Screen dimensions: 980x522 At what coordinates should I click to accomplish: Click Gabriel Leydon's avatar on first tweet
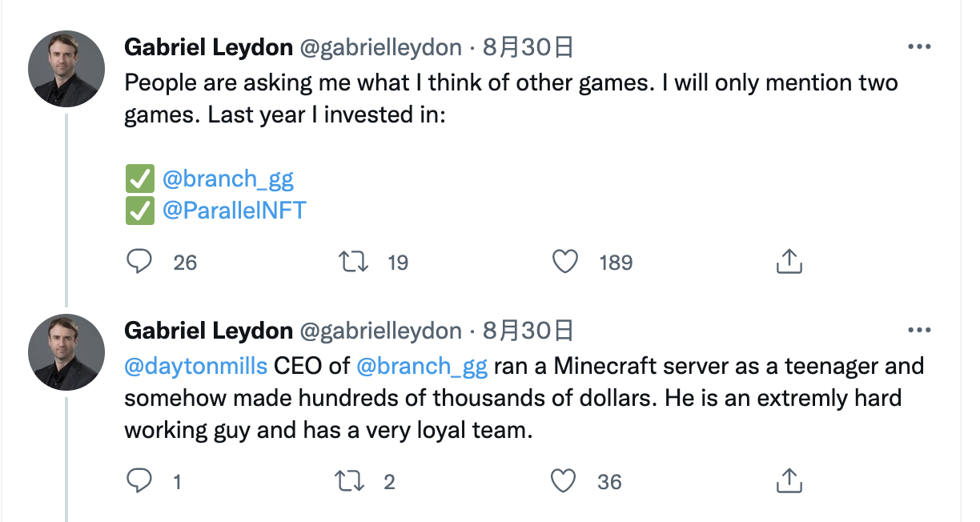[x=66, y=70]
